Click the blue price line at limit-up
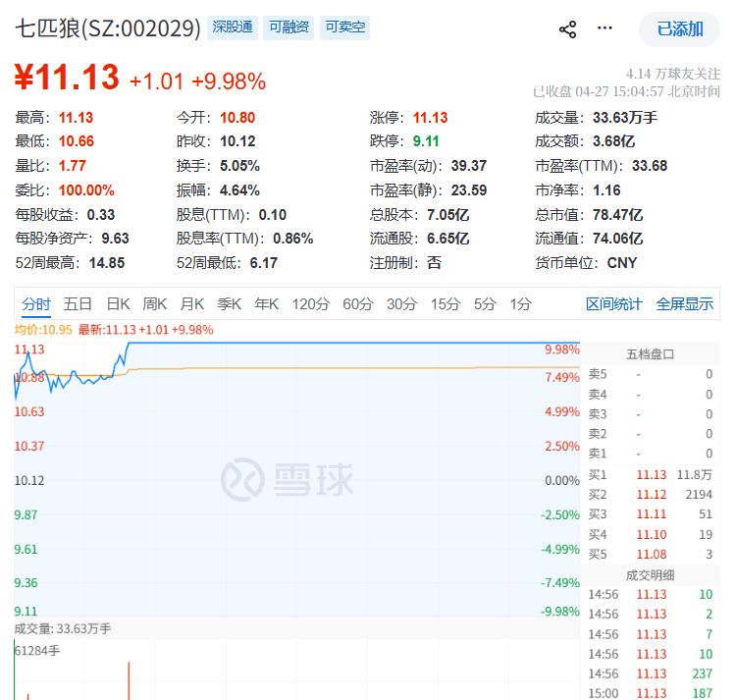This screenshot has width=736, height=700. [x=354, y=343]
